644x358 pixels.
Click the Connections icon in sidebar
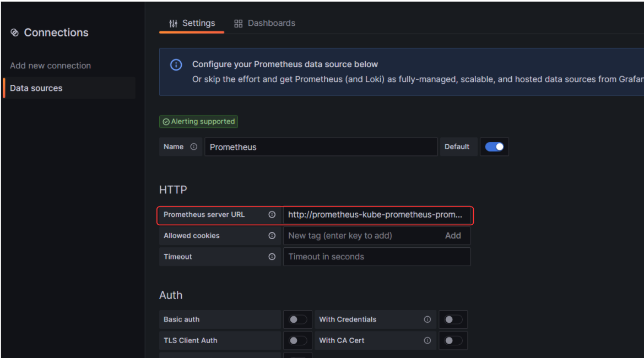coord(14,32)
